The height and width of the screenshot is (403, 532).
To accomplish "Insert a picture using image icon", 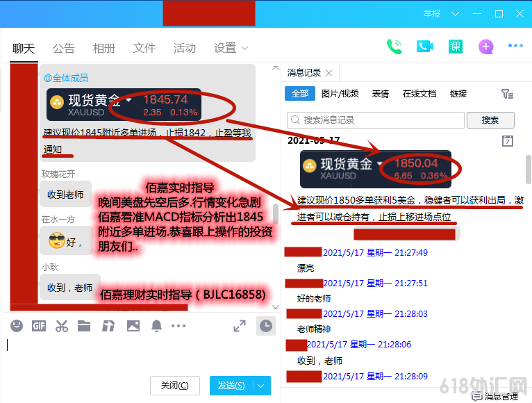I will tap(133, 325).
